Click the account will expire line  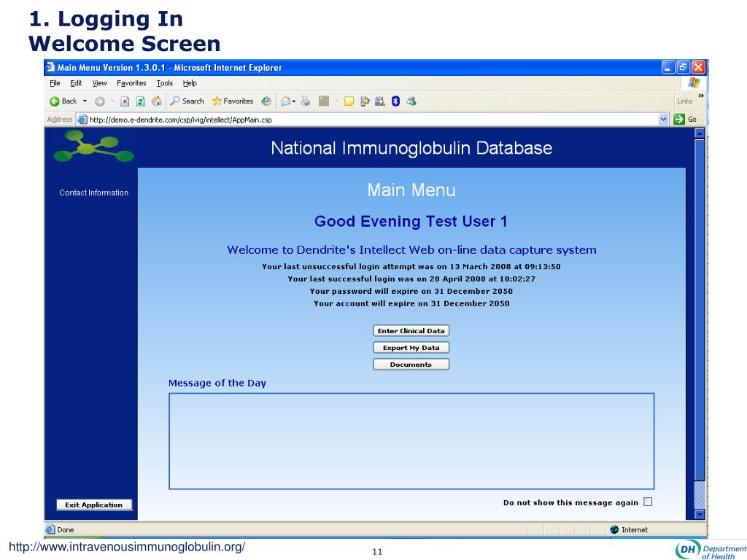point(411,304)
